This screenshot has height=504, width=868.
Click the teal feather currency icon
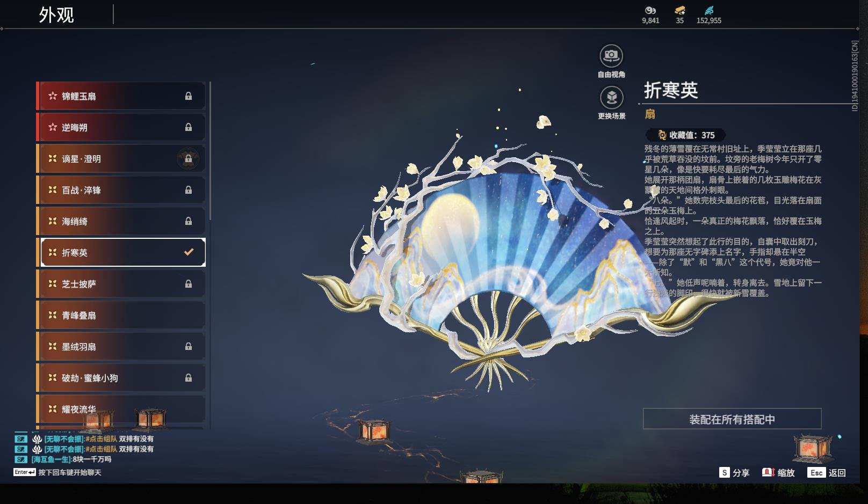[709, 10]
